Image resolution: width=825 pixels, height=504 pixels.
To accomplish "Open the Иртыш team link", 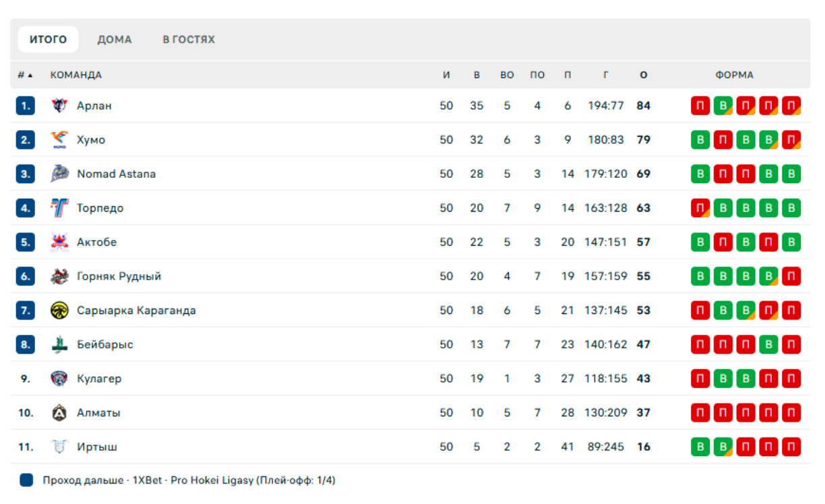I will 97,447.
